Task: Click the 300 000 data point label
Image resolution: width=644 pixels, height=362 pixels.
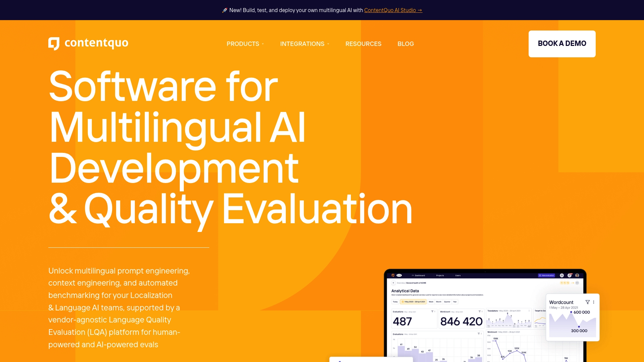Action: coord(579,331)
